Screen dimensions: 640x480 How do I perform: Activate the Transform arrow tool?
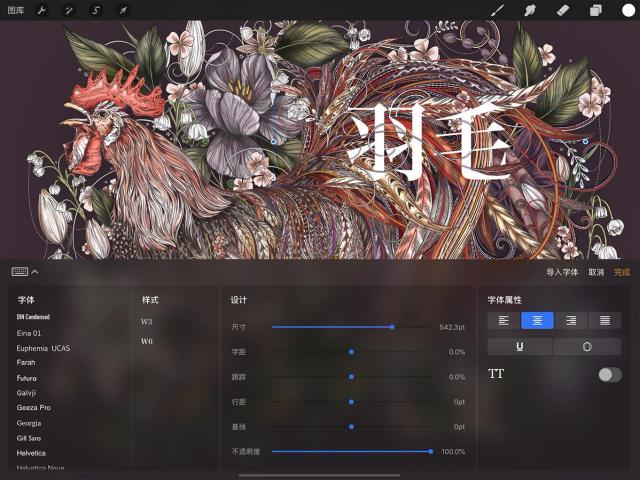(x=123, y=10)
